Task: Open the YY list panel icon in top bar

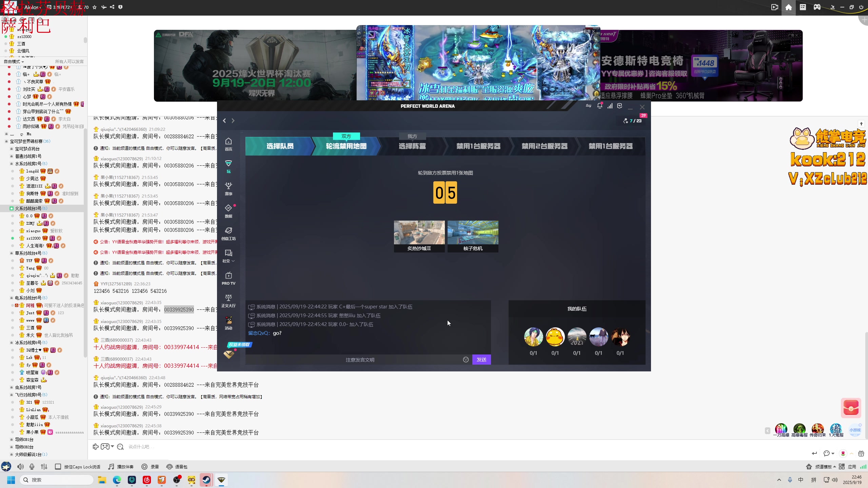Action: 803,7
